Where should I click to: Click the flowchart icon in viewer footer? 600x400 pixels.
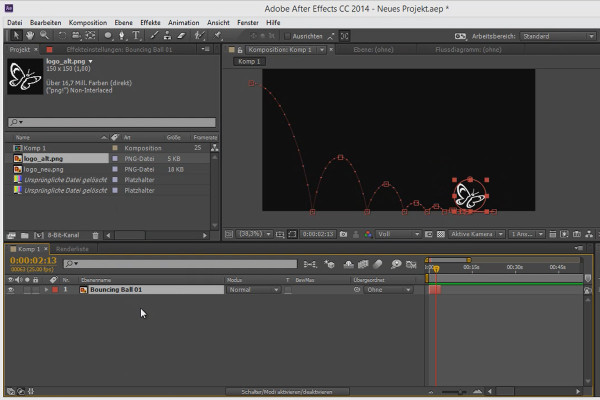589,234
